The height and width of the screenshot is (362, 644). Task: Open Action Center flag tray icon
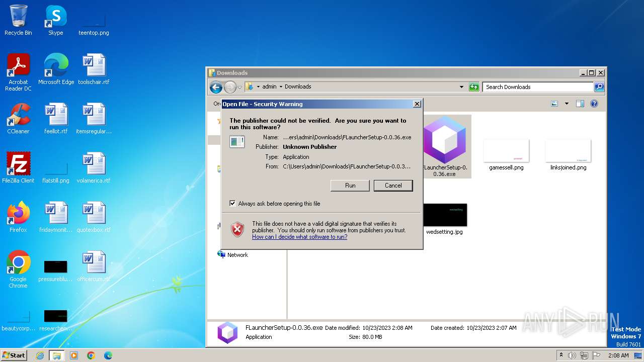tap(596, 355)
